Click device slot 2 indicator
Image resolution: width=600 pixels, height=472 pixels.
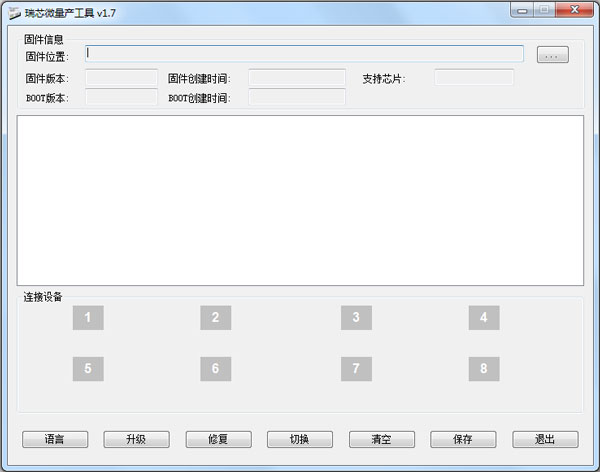click(x=215, y=317)
